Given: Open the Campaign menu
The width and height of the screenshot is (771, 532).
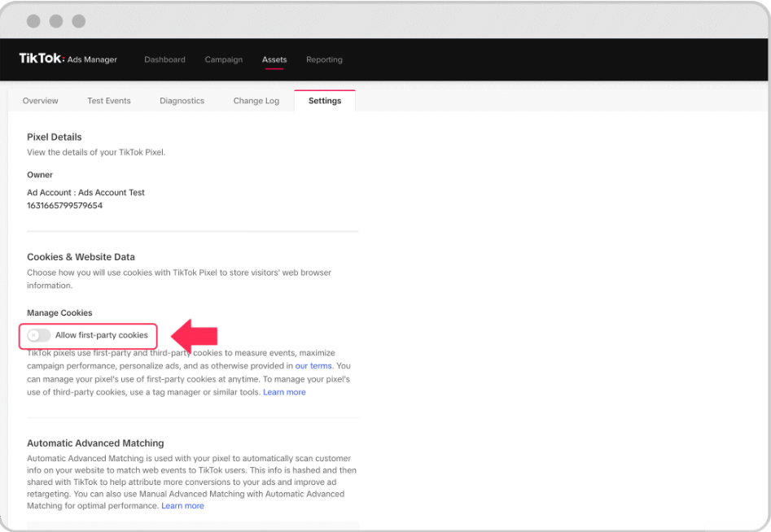Looking at the screenshot, I should click(224, 59).
